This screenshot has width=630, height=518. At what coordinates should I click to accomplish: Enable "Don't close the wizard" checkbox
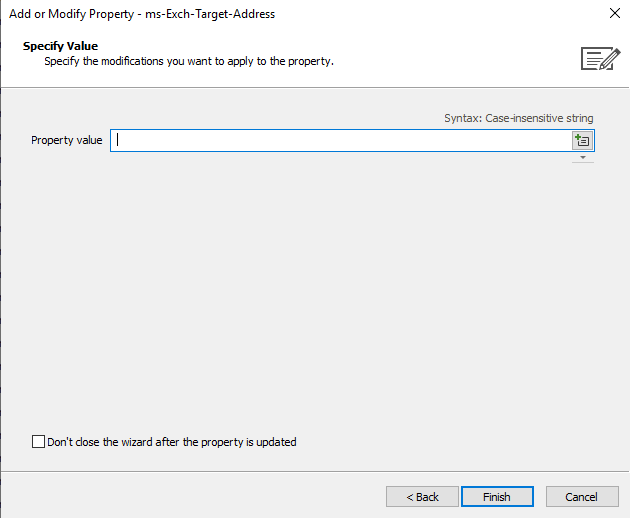coord(38,441)
